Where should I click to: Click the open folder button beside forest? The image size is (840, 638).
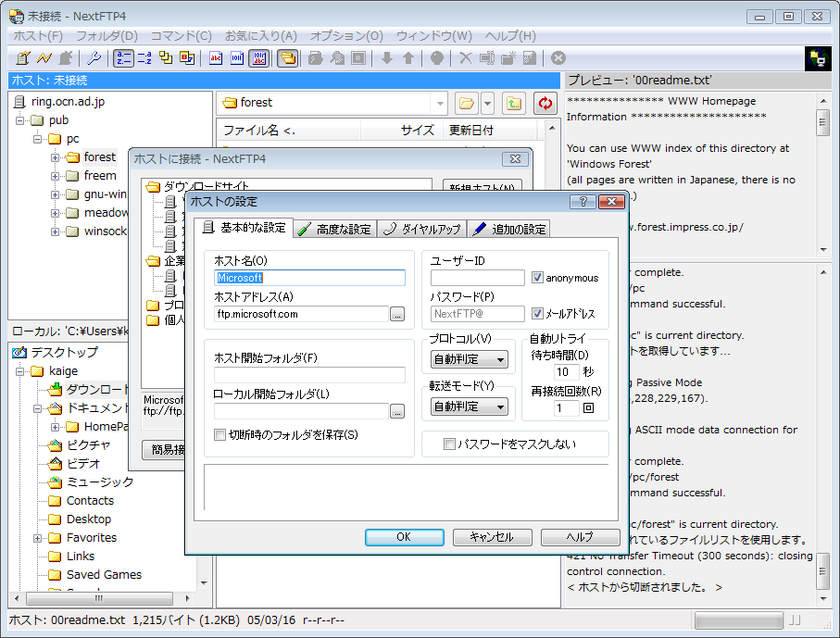coord(467,103)
